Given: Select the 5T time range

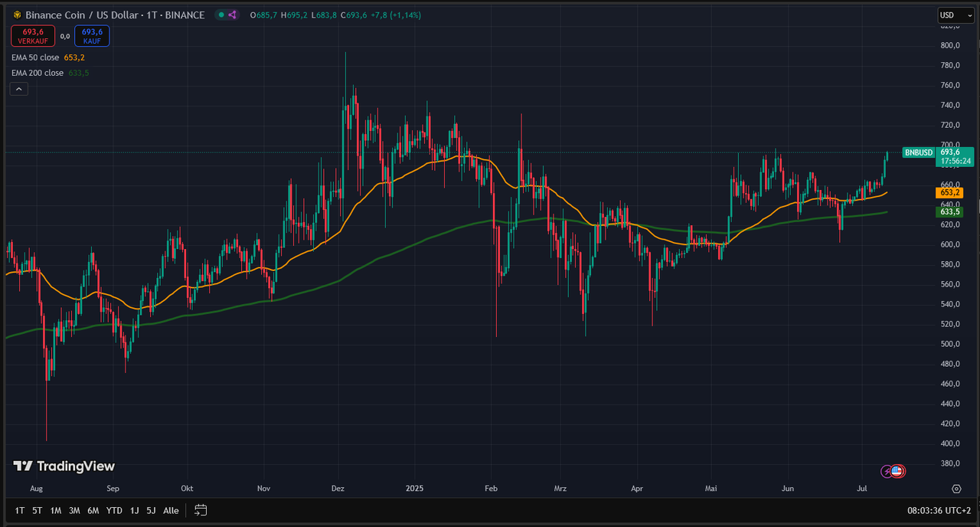Looking at the screenshot, I should (38, 510).
